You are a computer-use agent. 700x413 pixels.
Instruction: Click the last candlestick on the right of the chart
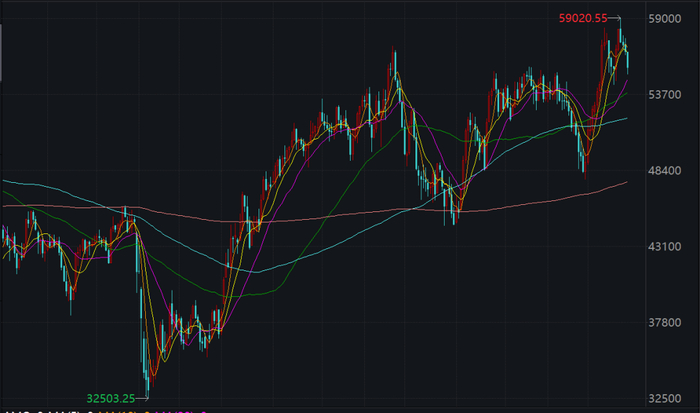[628, 60]
